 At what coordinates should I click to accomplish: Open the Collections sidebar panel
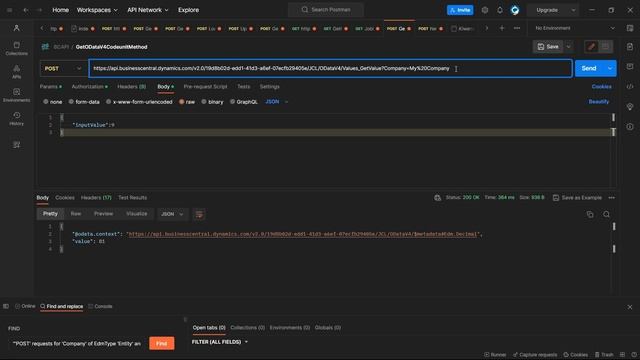click(16, 48)
